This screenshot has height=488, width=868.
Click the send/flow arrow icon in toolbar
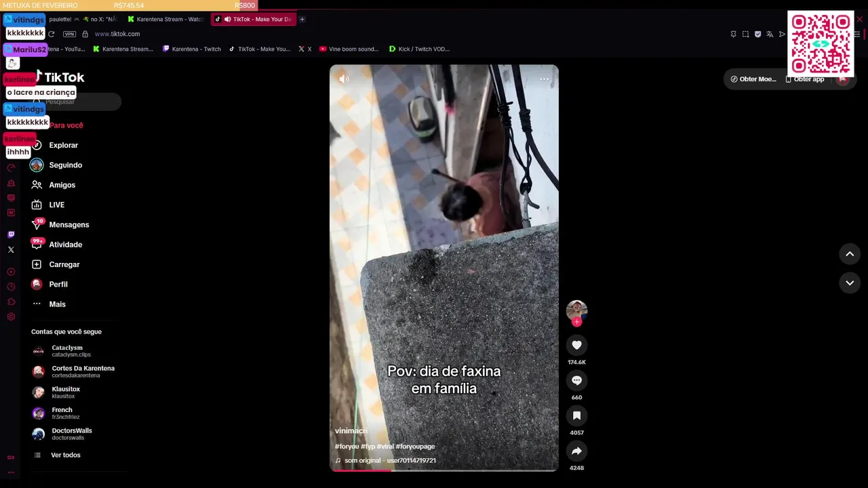(x=782, y=34)
